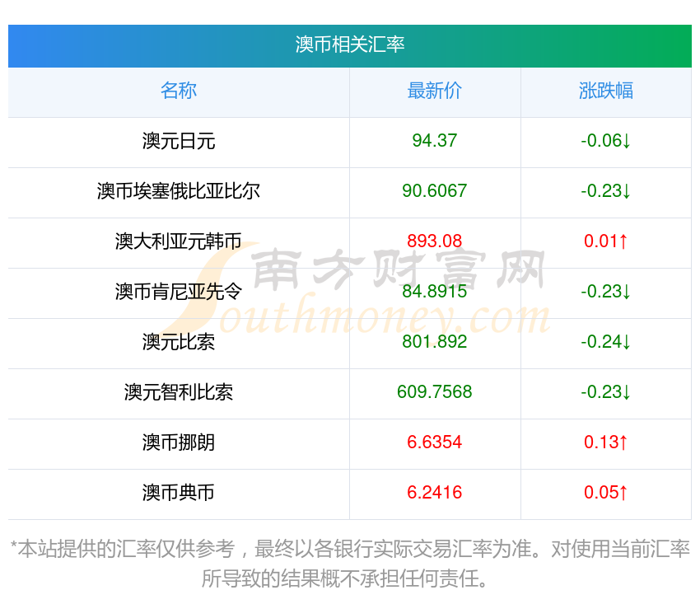Click the -0.24↓ change value
This screenshot has height=604, width=700.
(x=606, y=342)
